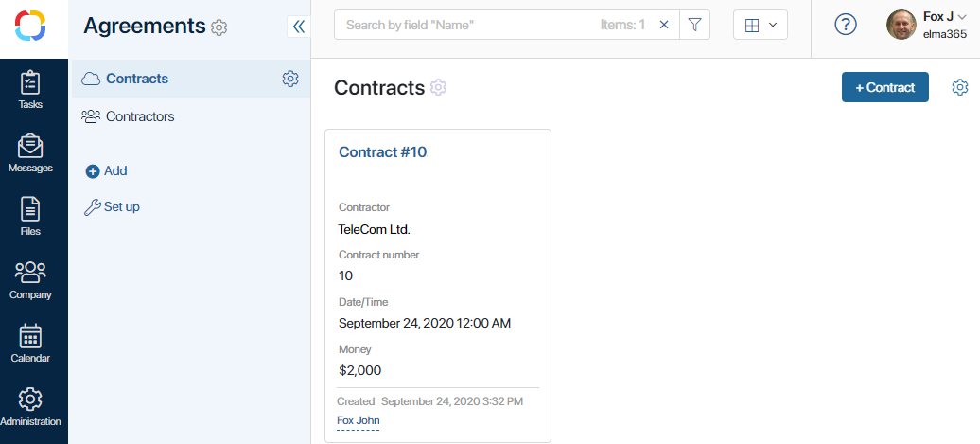Open the Fox J user menu
Viewport: 980px width, 444px height.
click(926, 25)
